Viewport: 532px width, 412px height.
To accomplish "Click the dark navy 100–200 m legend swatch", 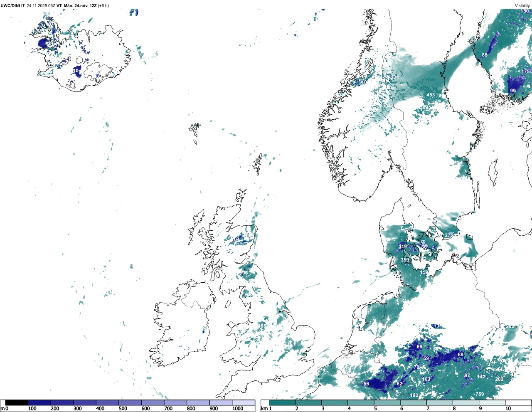I will [39, 402].
